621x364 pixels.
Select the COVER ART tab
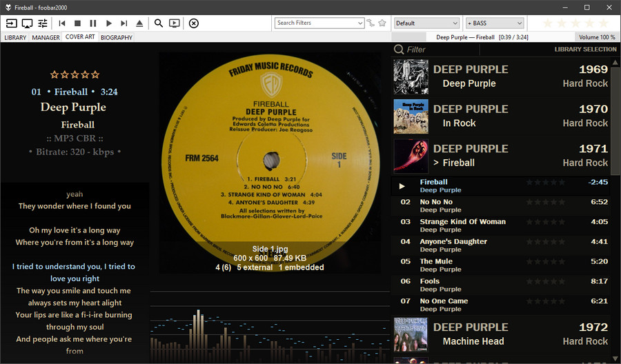coord(80,37)
